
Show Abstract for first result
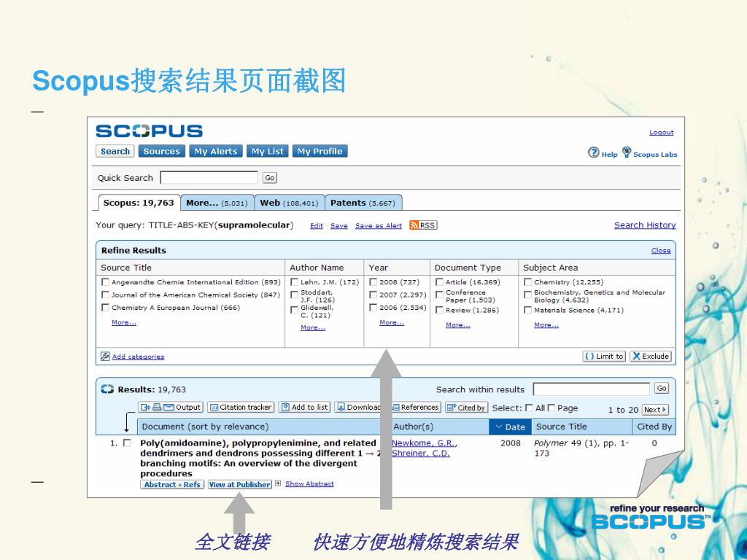pos(309,484)
